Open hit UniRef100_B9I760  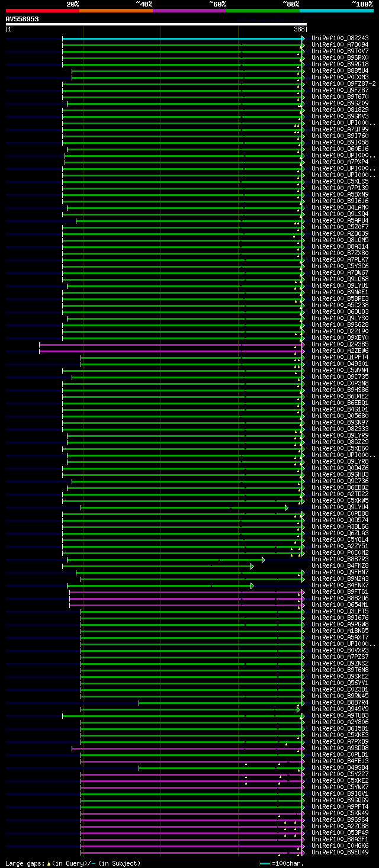tap(340, 136)
